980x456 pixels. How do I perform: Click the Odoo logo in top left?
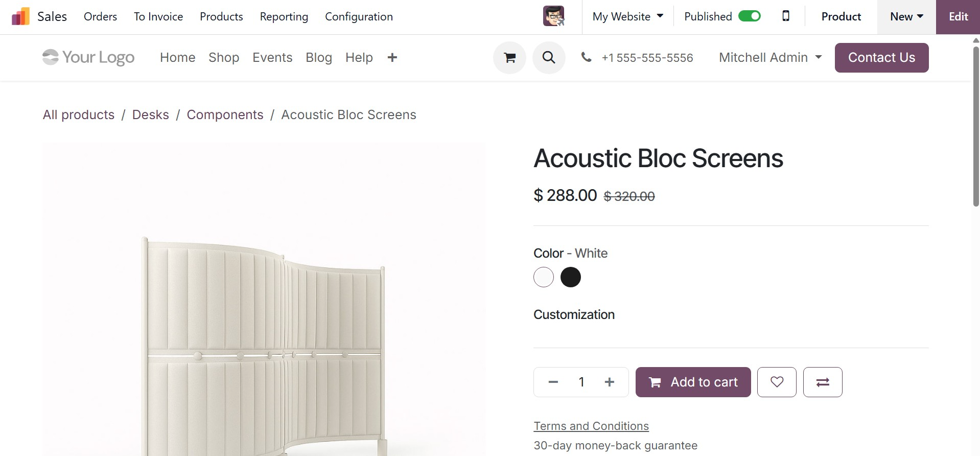coord(20,16)
